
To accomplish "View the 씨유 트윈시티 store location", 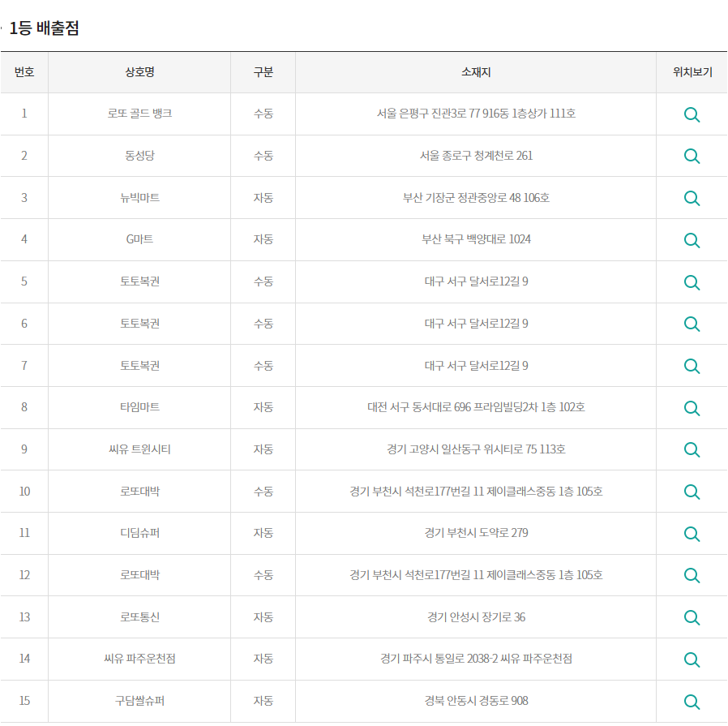I will [692, 449].
